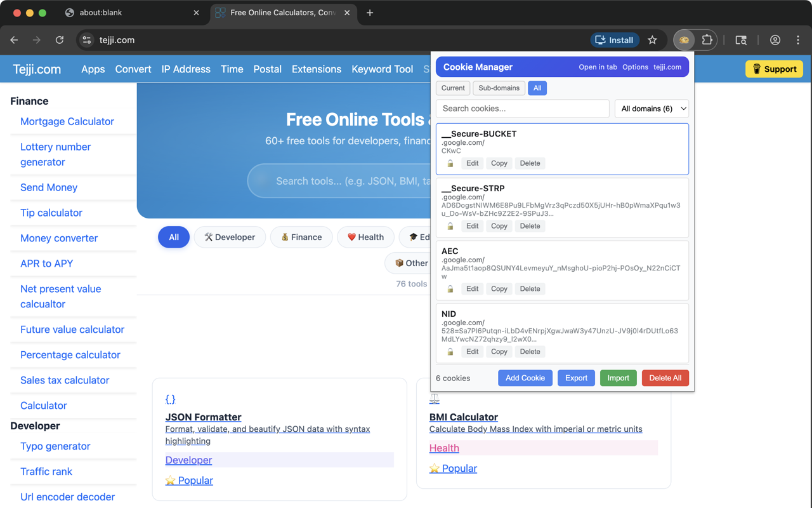This screenshot has height=508, width=812.
Task: Click the Cookie Manager extension icon in toolbar
Action: (x=684, y=40)
